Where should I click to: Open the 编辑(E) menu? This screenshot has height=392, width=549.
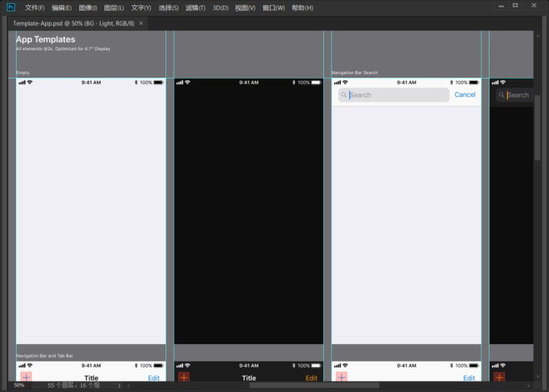[x=62, y=8]
